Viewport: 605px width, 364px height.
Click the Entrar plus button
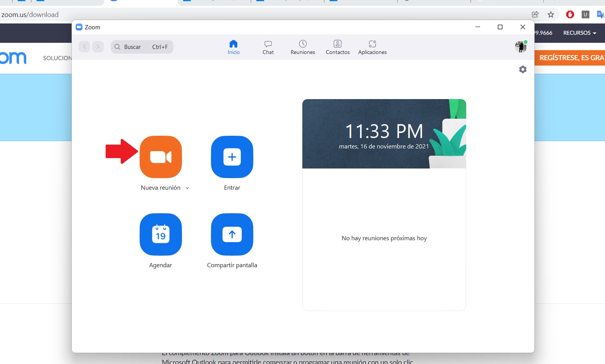tap(232, 157)
